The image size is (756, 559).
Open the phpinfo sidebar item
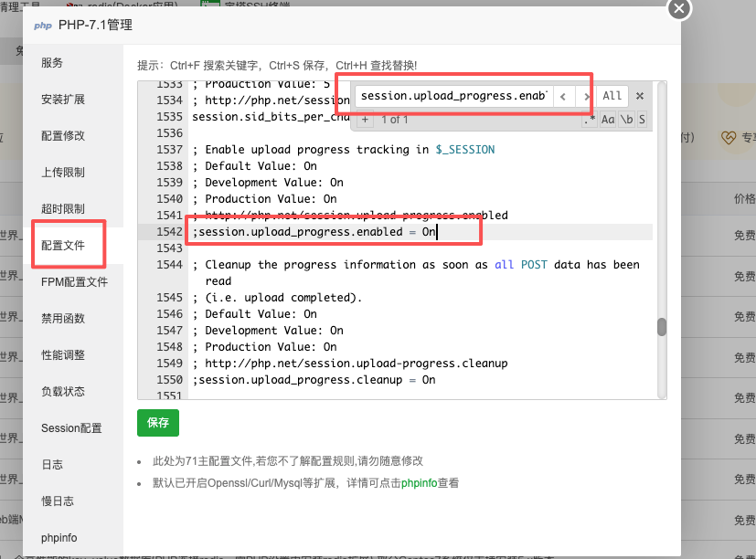click(x=59, y=538)
